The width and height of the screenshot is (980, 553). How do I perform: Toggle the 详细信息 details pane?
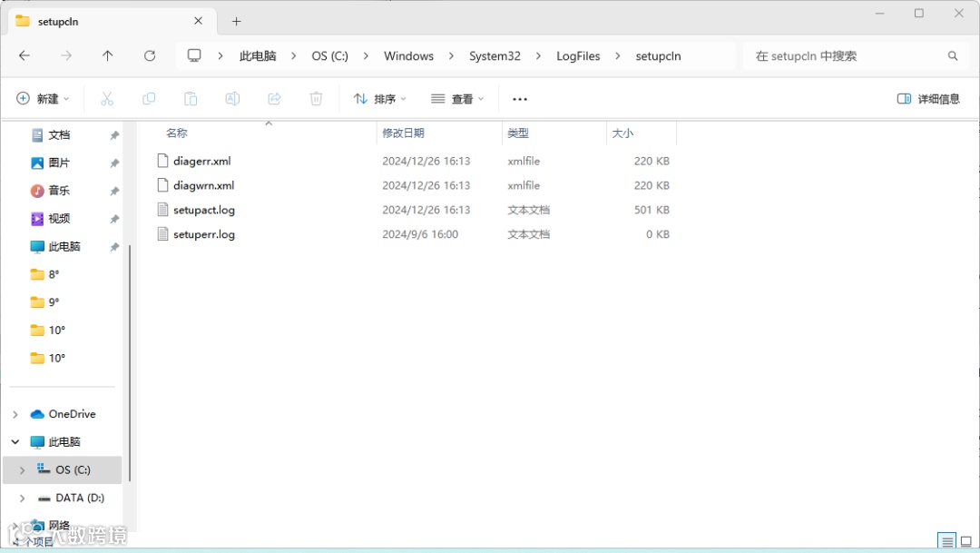tap(928, 99)
